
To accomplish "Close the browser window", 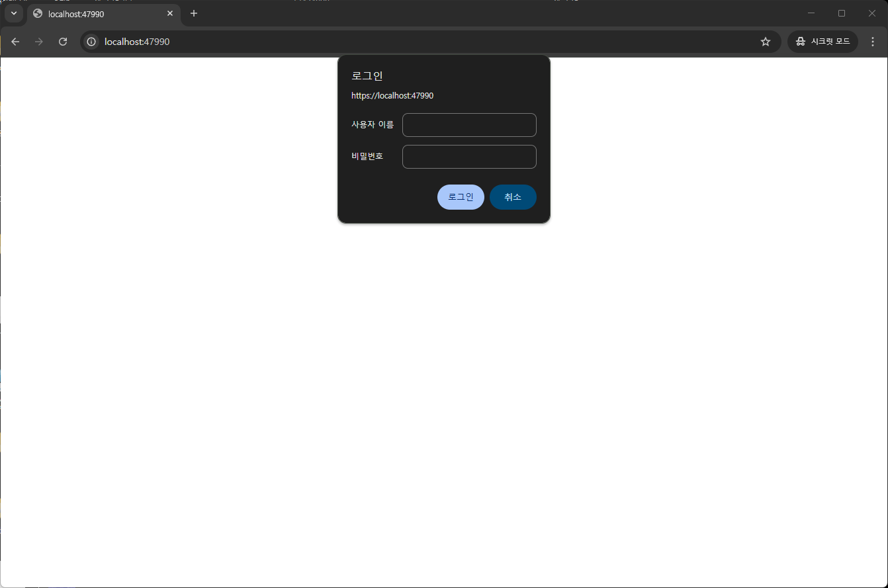I will coord(872,13).
